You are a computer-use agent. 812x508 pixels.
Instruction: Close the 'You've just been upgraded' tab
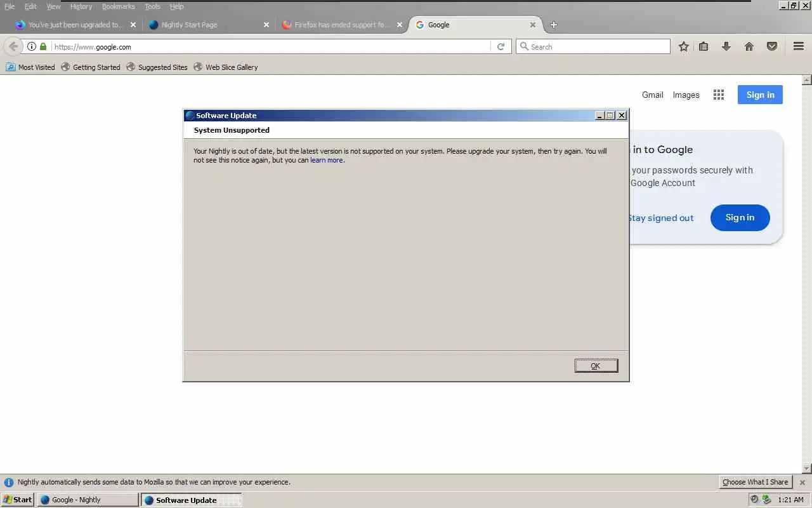pos(133,25)
